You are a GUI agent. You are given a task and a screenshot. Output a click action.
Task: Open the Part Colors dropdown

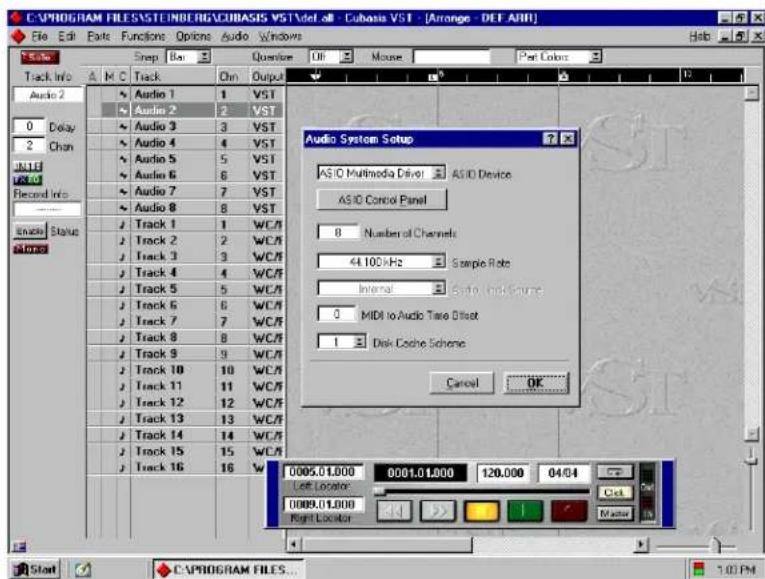595,57
